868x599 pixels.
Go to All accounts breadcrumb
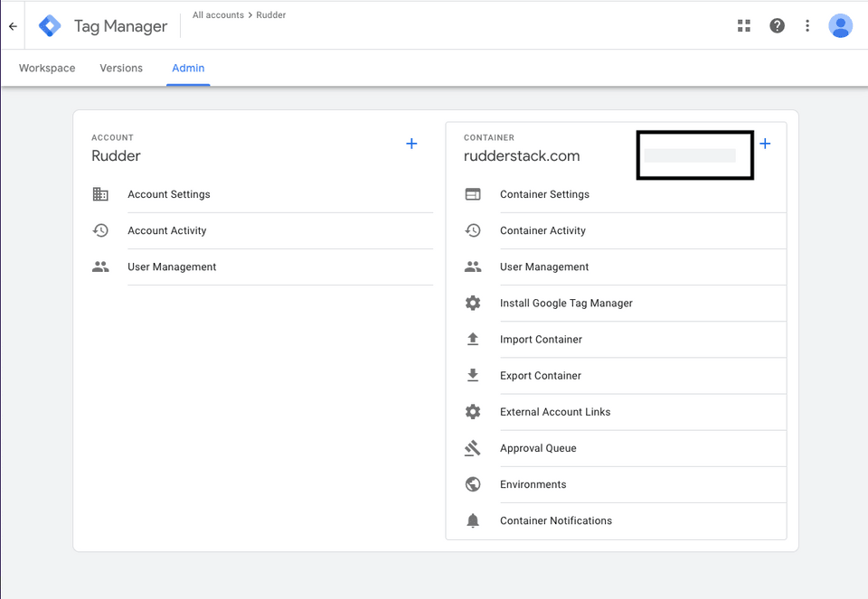click(x=218, y=15)
